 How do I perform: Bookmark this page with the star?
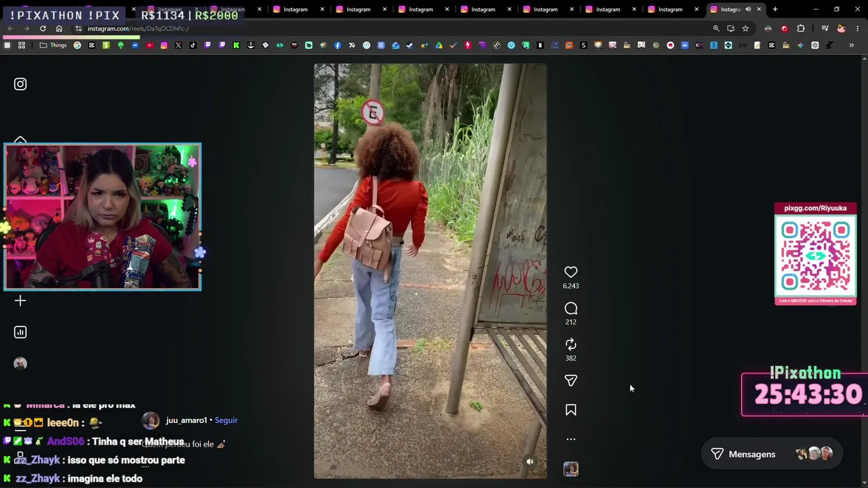click(x=745, y=28)
